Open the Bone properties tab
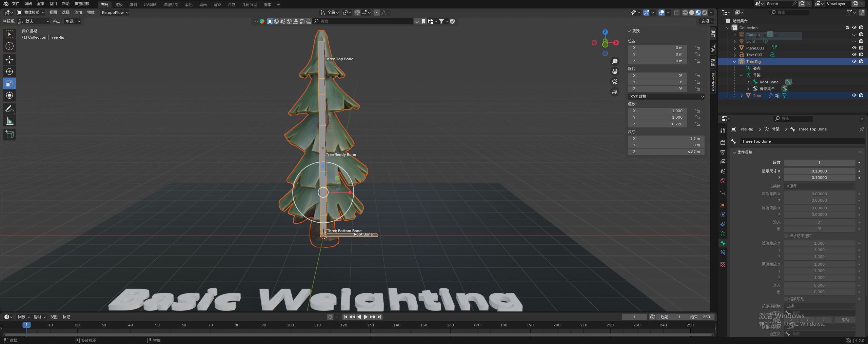Screen dimensions: 868x344 (x=723, y=243)
